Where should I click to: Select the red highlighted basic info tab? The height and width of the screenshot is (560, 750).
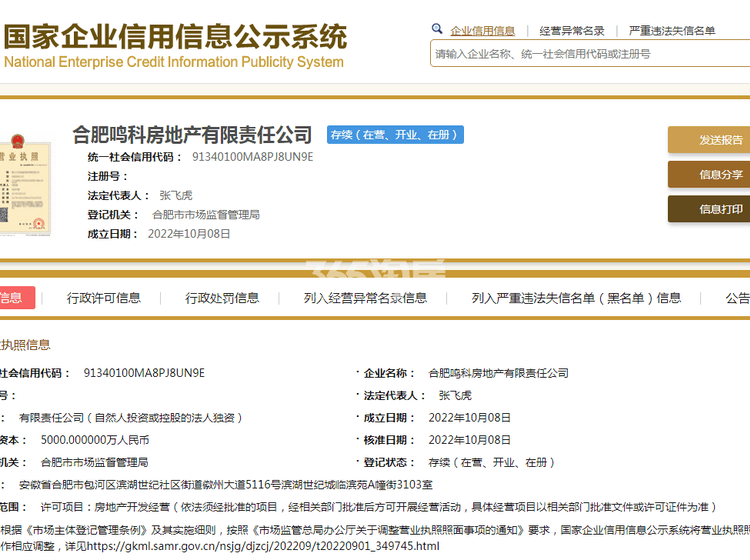14,298
